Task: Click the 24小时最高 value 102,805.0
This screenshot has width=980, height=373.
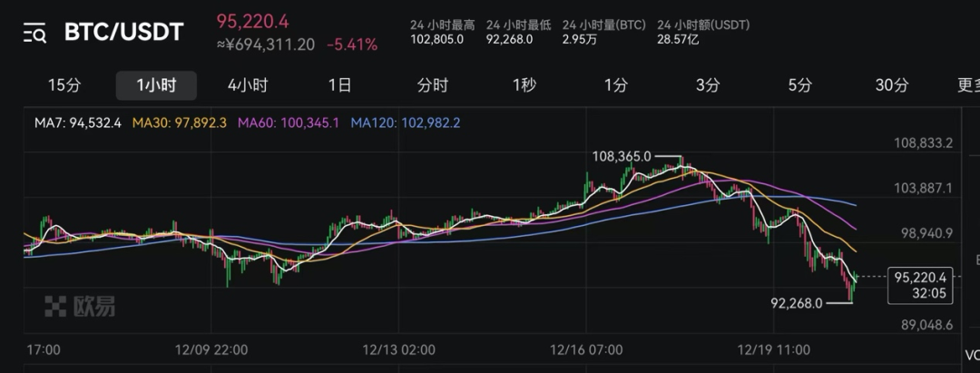Action: tap(436, 39)
